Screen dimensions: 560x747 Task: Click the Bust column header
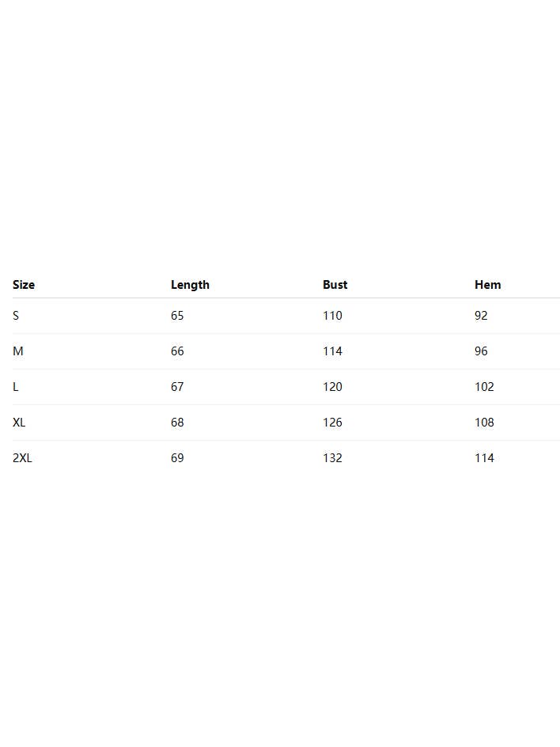coord(335,285)
